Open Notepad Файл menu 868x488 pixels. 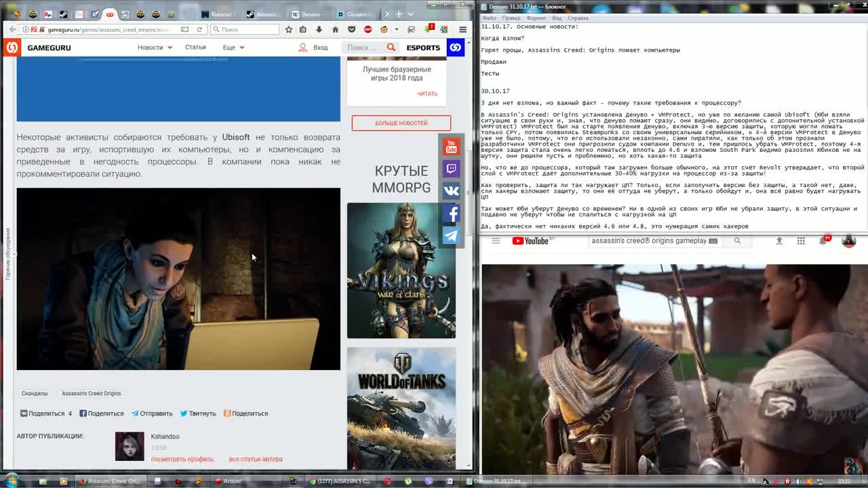pyautogui.click(x=489, y=18)
